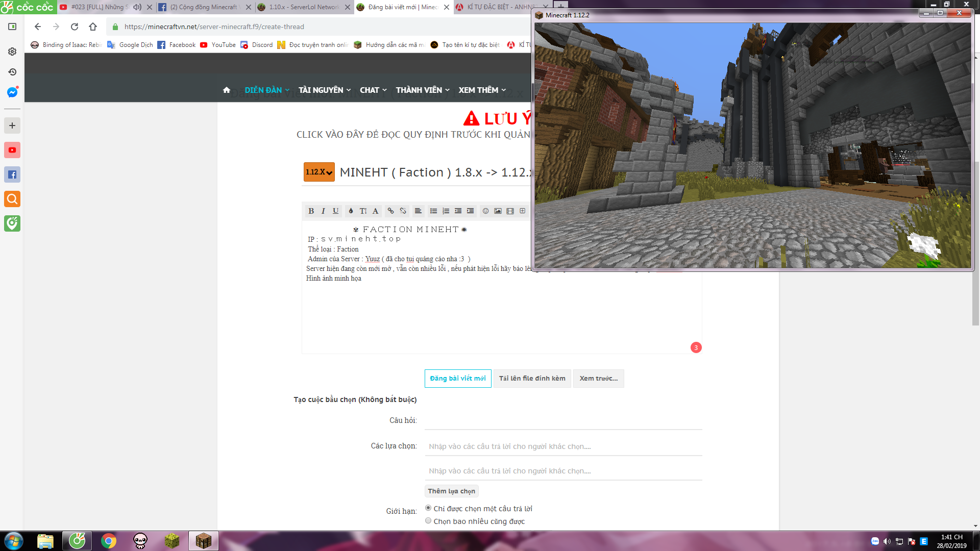Open the smilies picker
The width and height of the screenshot is (980, 551).
tap(485, 211)
